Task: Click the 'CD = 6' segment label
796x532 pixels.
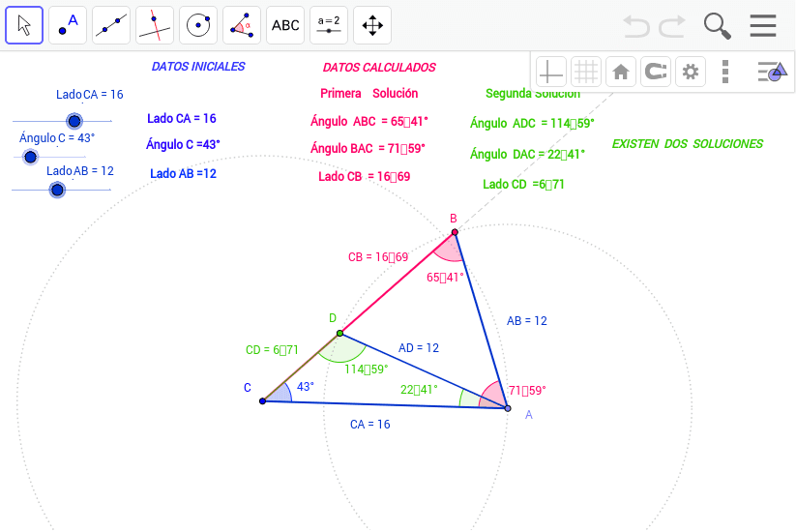Action: pos(272,350)
